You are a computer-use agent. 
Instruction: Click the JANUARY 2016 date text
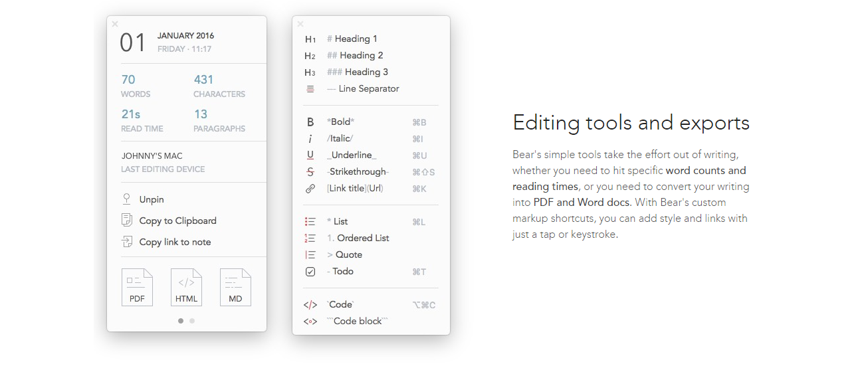pos(185,36)
